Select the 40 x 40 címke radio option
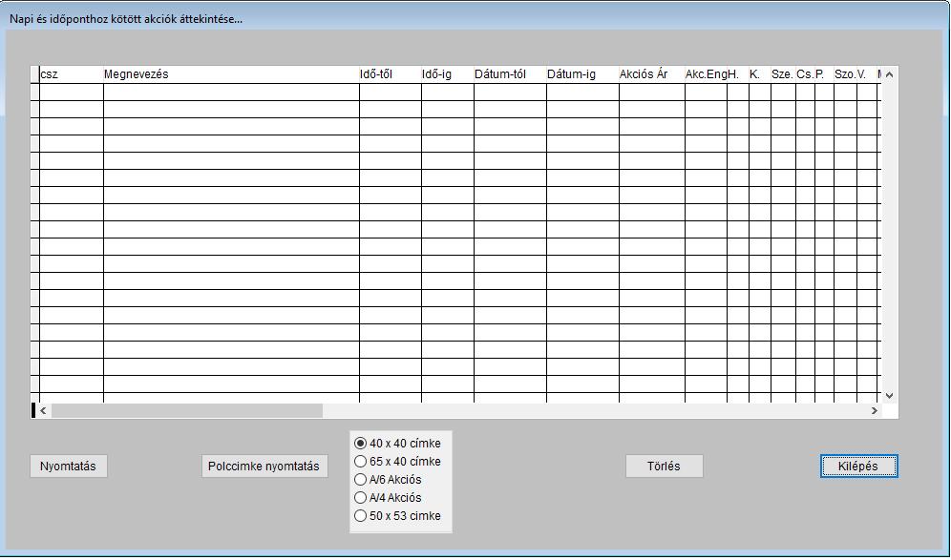Viewport: 951px width, 560px height. point(397,444)
